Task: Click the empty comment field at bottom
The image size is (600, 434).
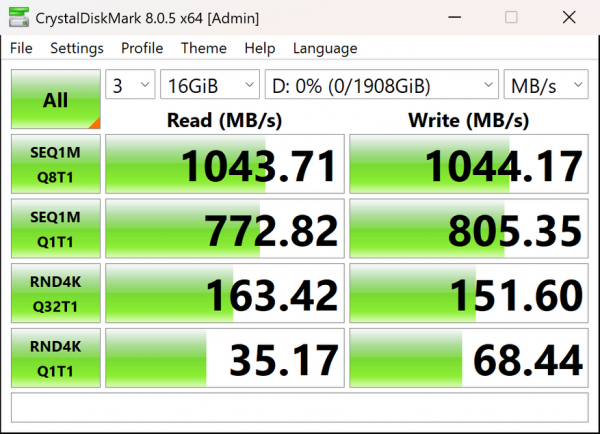Action: [x=300, y=408]
